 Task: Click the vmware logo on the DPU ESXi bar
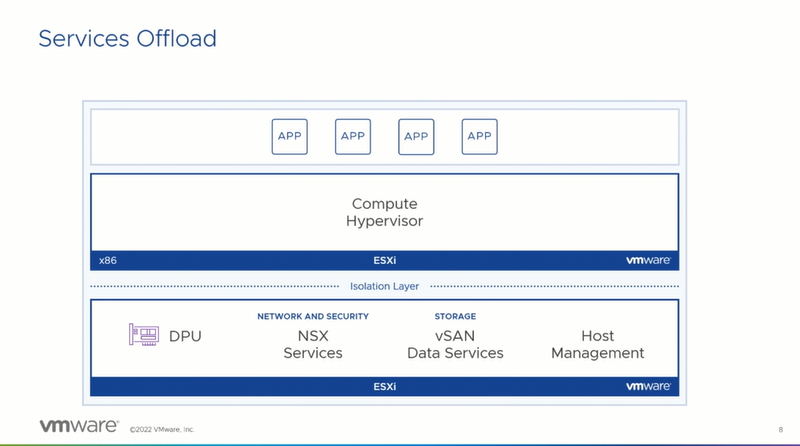648,386
